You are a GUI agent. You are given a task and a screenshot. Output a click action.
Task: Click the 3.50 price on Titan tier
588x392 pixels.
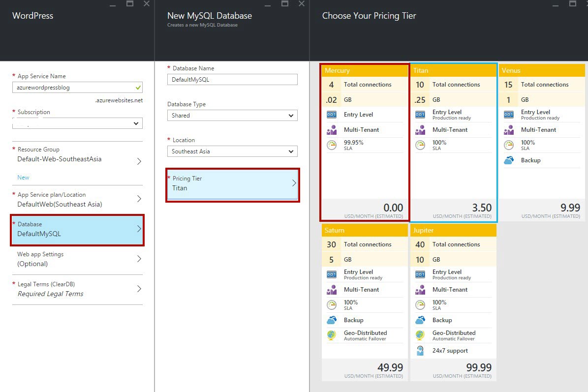click(482, 208)
